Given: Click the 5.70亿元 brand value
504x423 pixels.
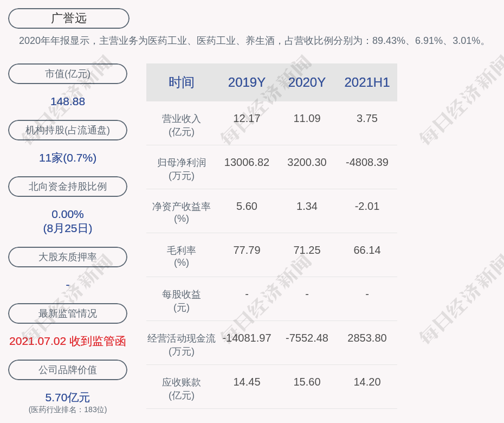Looking at the screenshot, I should (68, 398).
